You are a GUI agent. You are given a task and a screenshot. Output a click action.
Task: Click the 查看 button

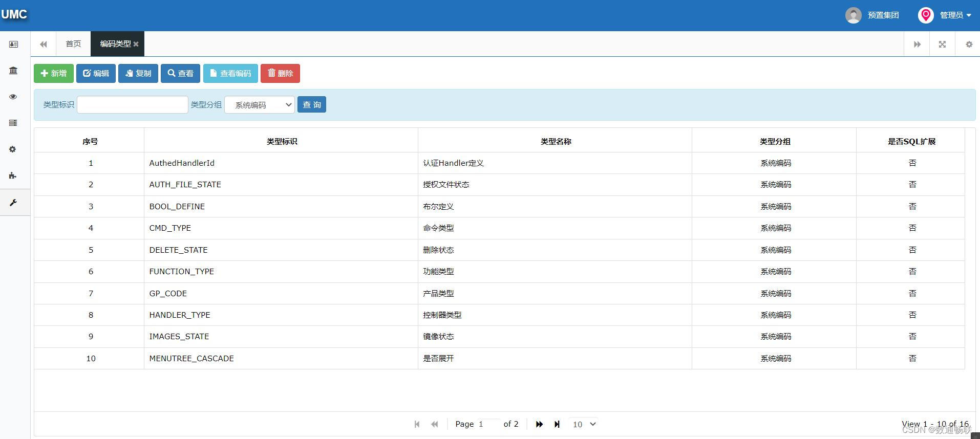coord(181,73)
